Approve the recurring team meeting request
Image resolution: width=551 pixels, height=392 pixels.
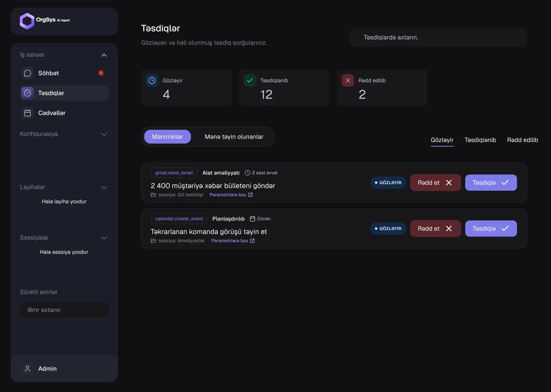coord(491,229)
